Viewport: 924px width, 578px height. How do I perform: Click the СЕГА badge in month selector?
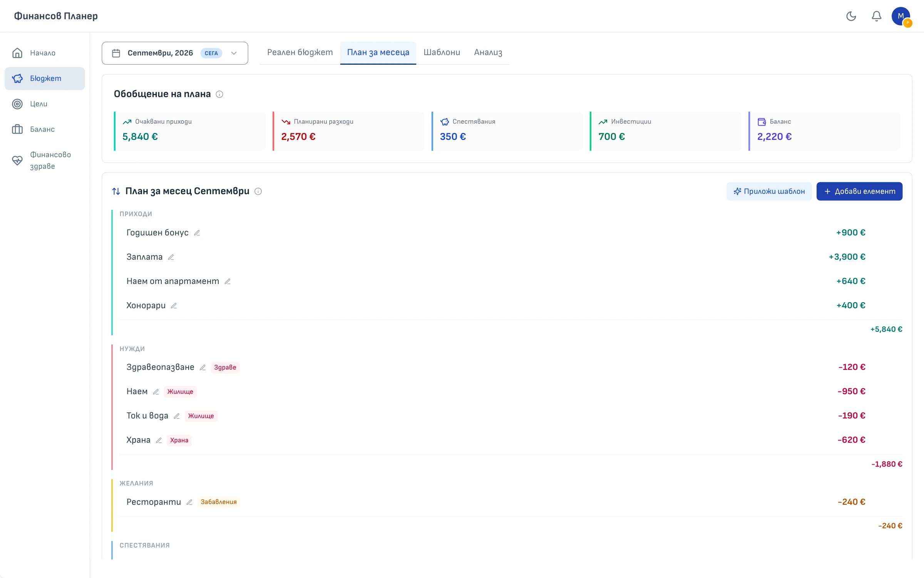click(211, 53)
